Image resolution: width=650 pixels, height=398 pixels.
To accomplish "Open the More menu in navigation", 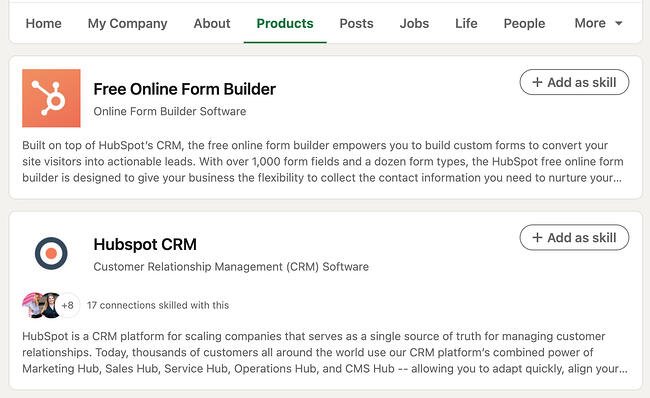I will point(599,23).
